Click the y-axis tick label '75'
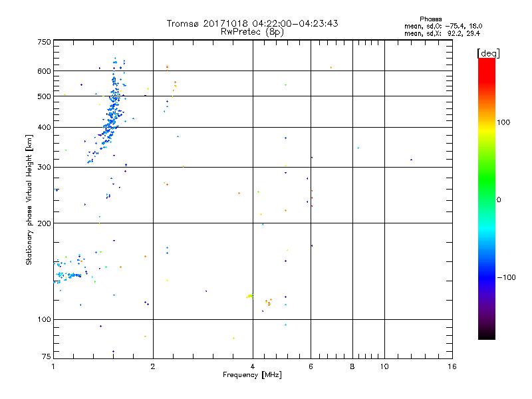 point(47,356)
